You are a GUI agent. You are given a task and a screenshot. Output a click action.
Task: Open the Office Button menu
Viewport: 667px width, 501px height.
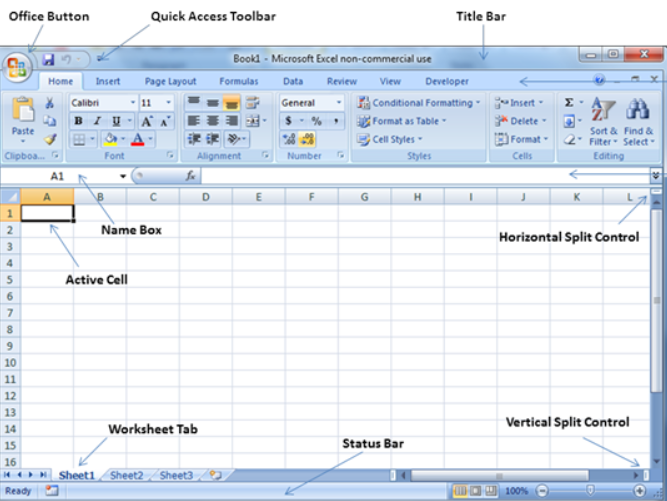18,67
